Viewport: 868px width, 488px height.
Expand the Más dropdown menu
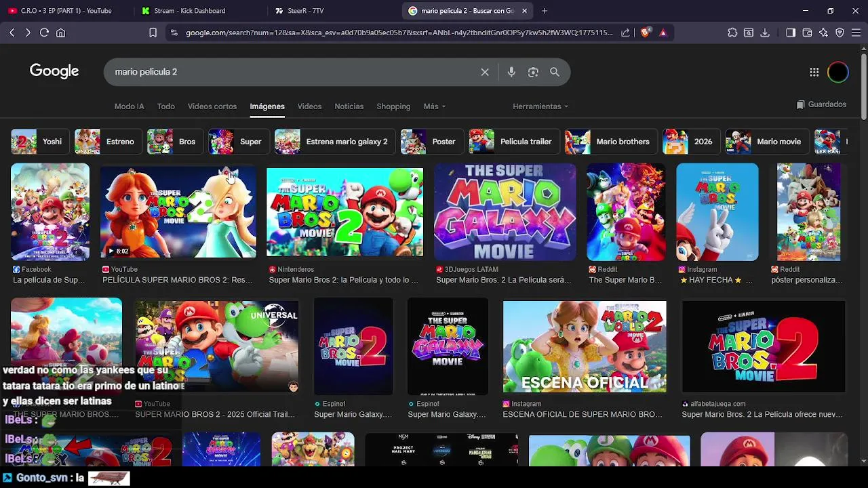[x=435, y=106]
